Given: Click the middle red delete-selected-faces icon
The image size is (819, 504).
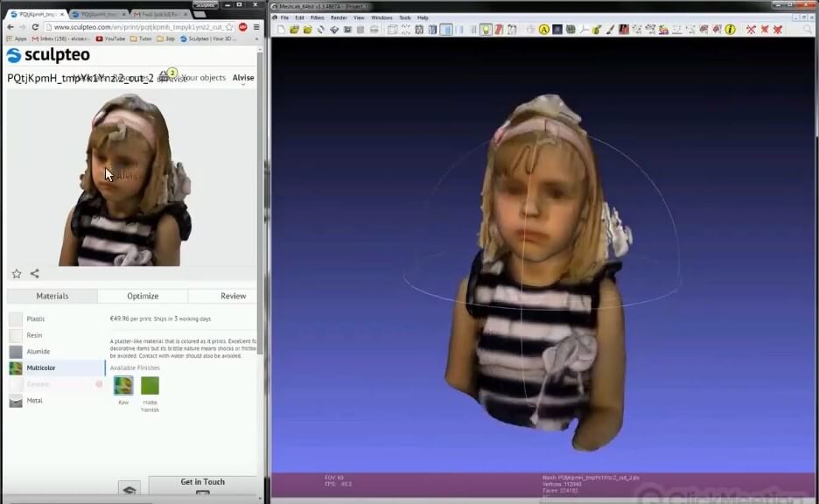Looking at the screenshot, I should click(765, 30).
